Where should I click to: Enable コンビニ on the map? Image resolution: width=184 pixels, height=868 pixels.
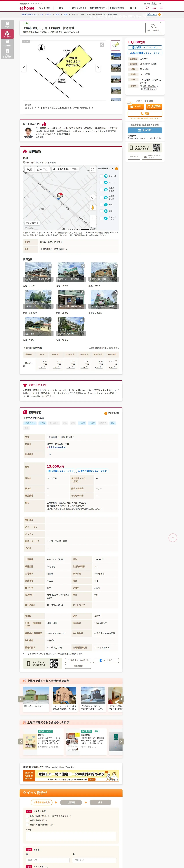pyautogui.click(x=101, y=176)
